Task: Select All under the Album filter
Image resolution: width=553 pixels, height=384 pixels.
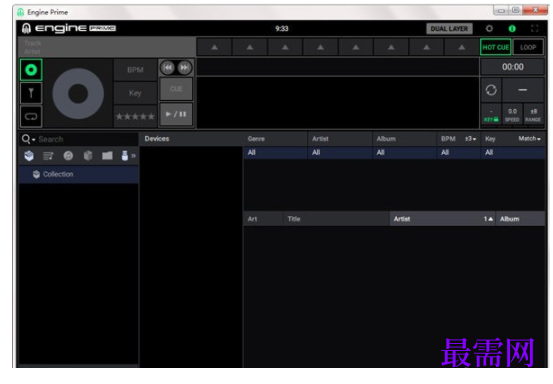Action: pos(404,152)
